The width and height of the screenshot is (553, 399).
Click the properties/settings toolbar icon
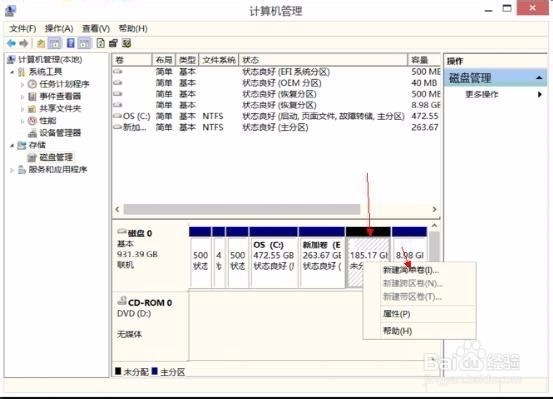coord(113,43)
